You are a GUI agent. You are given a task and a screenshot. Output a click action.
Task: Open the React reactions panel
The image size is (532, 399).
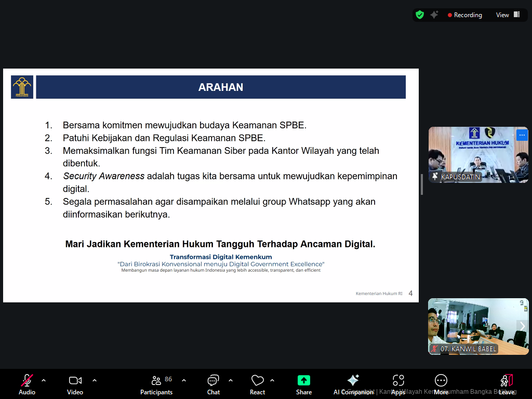(257, 384)
